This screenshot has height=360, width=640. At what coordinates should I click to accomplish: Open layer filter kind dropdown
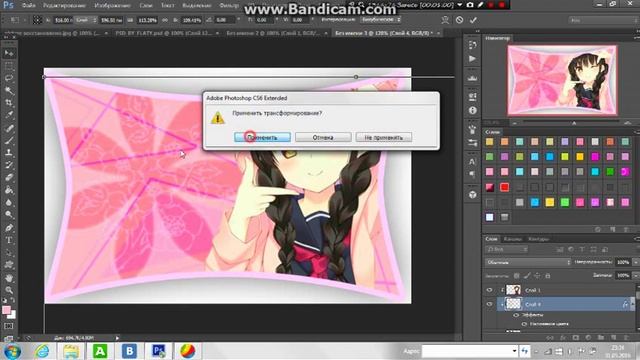pyautogui.click(x=507, y=249)
